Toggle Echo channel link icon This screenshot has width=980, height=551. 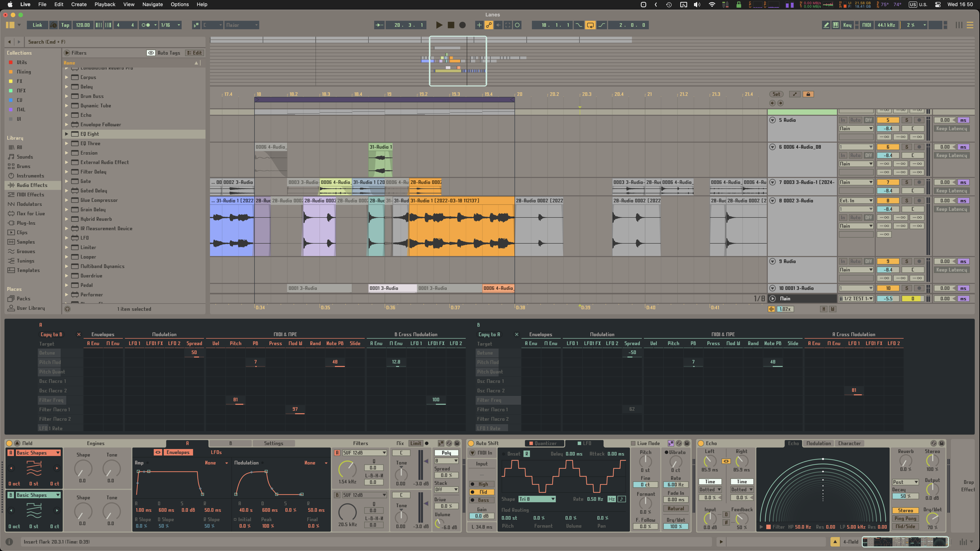point(726,461)
